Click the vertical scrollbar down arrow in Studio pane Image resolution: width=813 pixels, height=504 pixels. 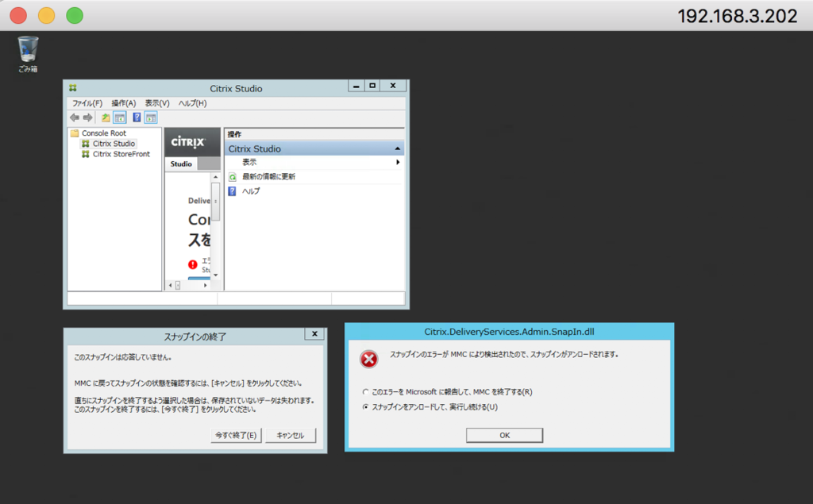(x=216, y=275)
